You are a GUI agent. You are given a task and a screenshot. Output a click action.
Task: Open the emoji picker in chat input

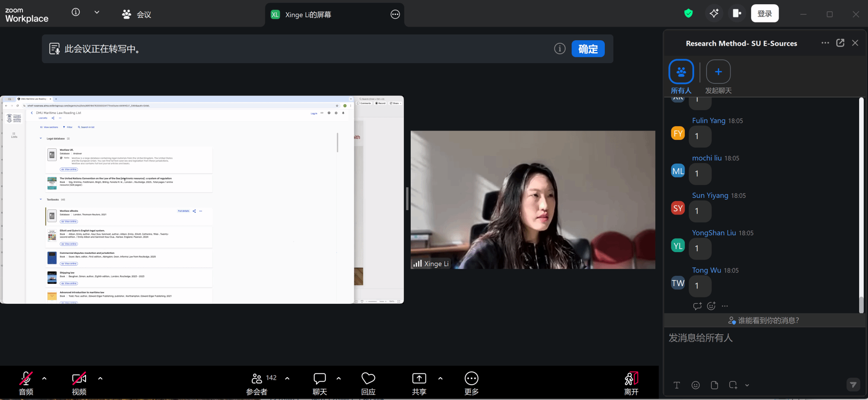coord(696,385)
